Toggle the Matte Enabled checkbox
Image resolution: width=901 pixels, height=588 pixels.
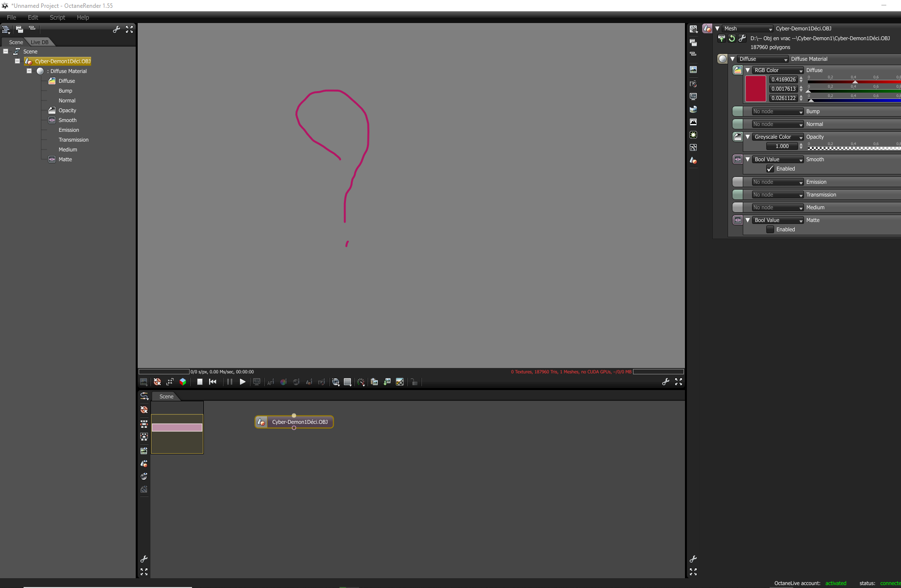[770, 230]
